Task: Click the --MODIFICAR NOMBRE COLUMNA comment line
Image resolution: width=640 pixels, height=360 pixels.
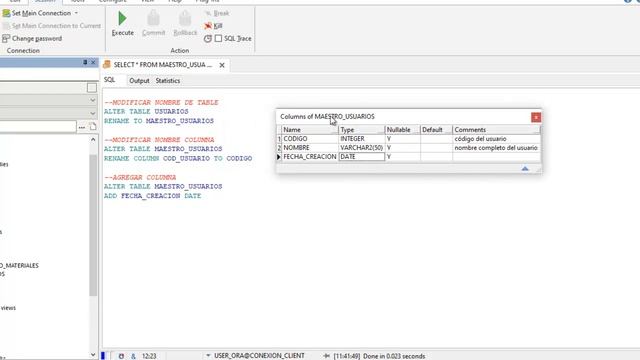Action: tap(159, 140)
